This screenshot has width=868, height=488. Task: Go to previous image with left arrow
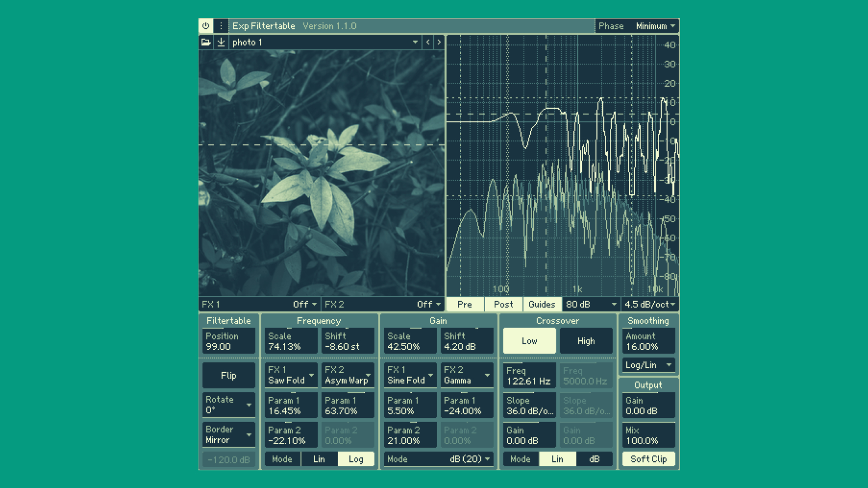[428, 42]
